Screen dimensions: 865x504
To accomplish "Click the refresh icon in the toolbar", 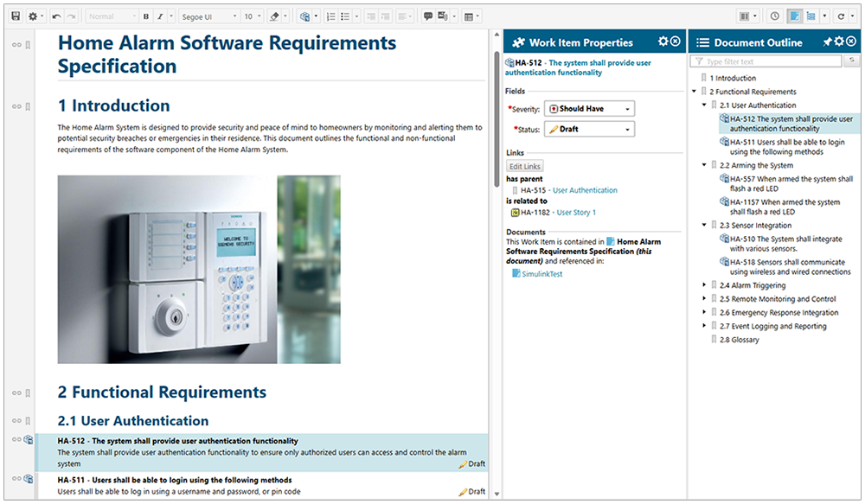I will coord(842,16).
